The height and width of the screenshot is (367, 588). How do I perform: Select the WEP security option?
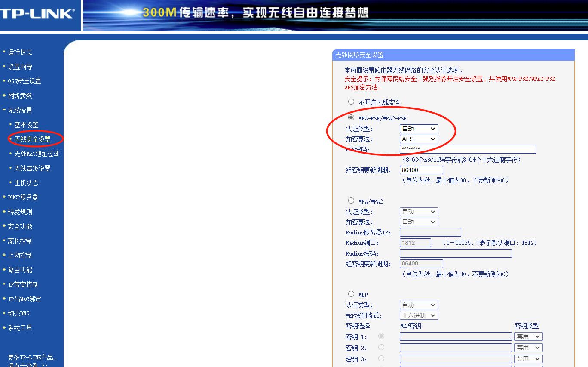tap(351, 293)
